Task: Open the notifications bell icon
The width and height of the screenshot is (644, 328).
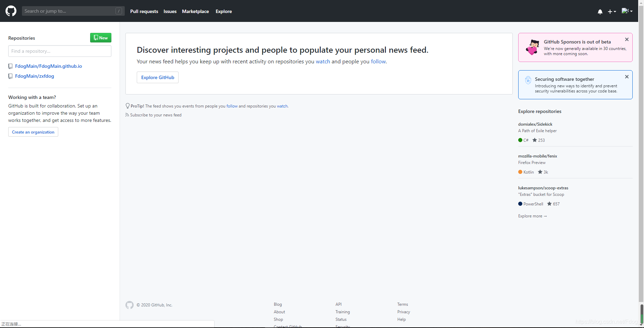Action: coord(600,12)
